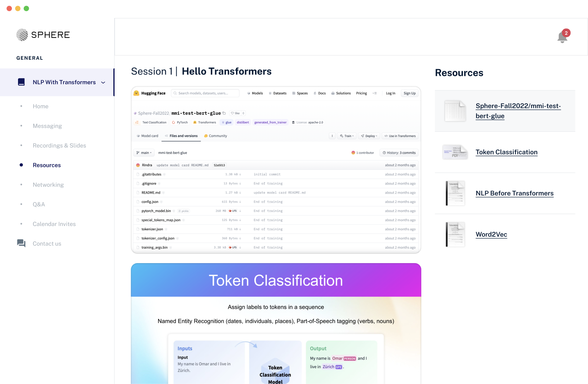588x384 pixels.
Task: Open the Token Classification slide image
Action: click(276, 324)
